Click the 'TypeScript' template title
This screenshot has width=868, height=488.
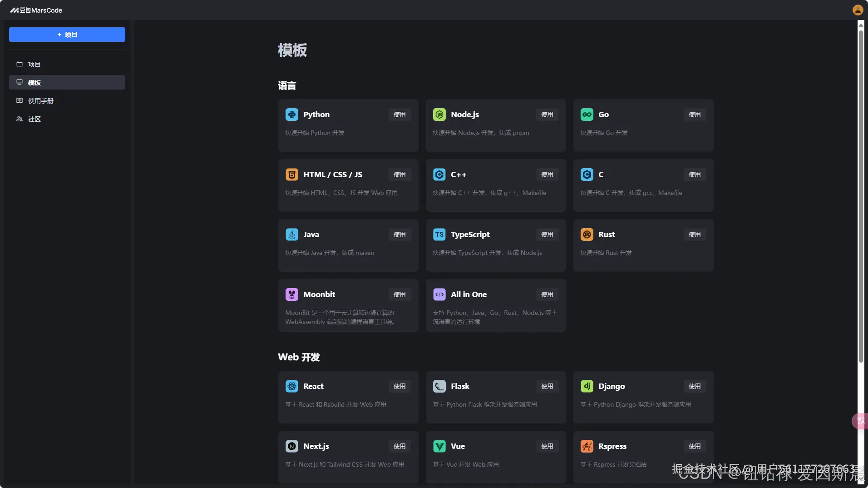point(470,234)
